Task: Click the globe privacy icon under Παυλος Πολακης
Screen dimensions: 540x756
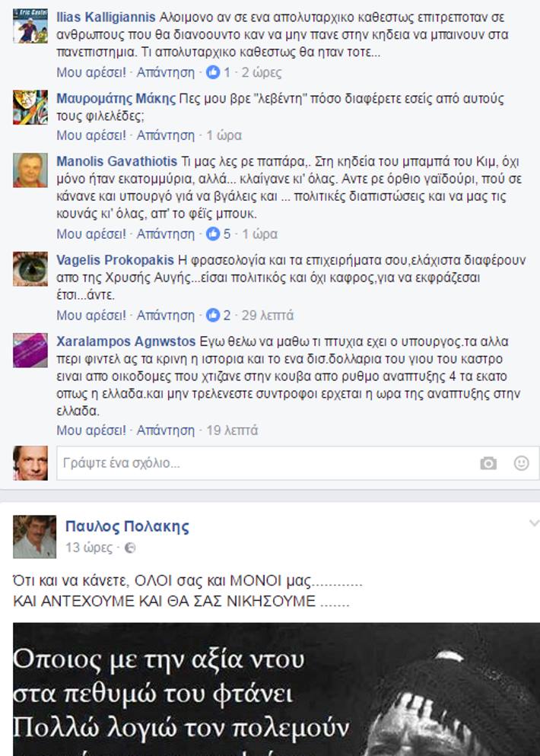Action: pyautogui.click(x=130, y=548)
